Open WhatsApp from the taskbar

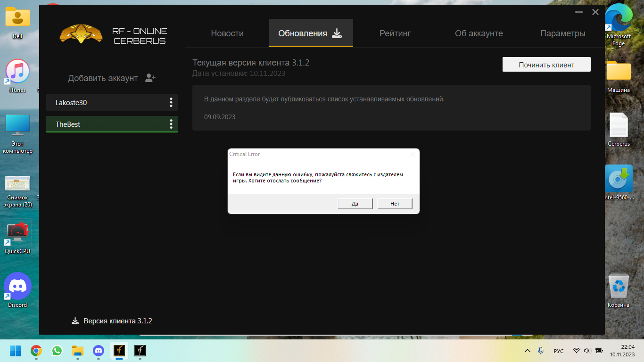pos(57,351)
